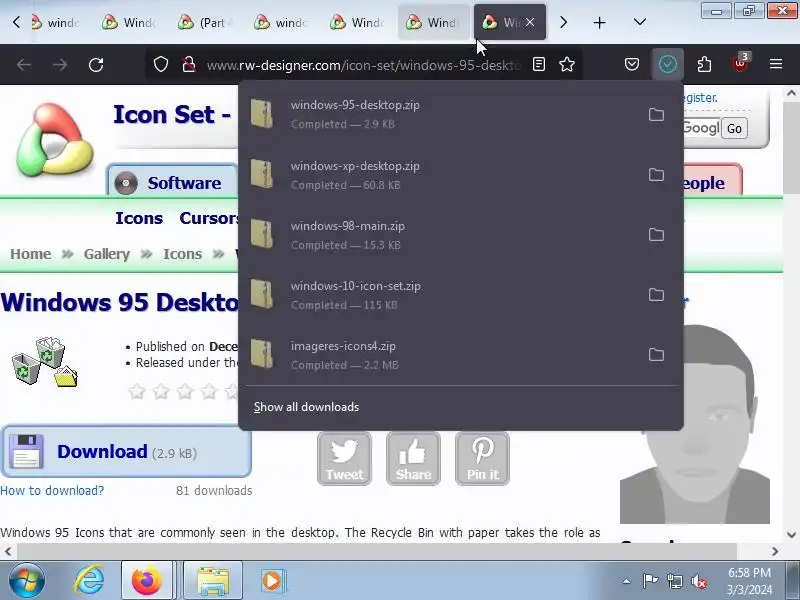
Task: Open the extensions puzzle menu
Action: (704, 64)
